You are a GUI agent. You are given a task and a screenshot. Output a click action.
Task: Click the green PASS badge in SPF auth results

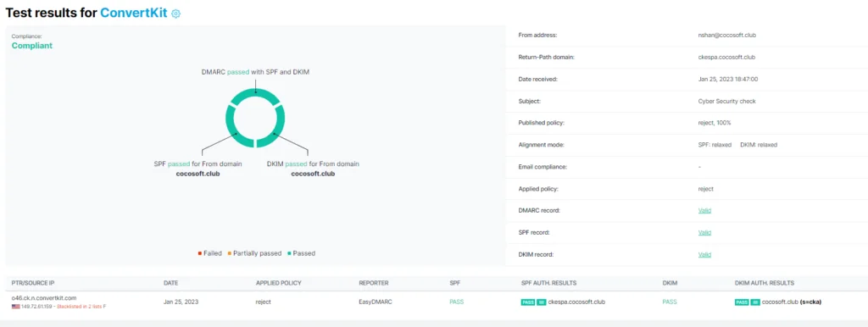click(x=528, y=302)
